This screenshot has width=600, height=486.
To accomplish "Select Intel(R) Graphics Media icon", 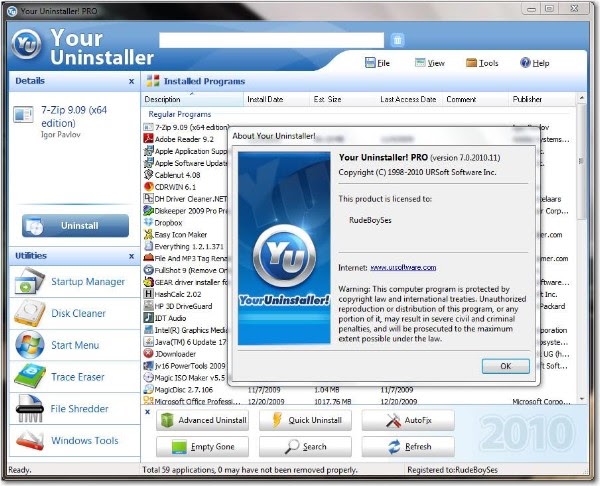I will point(148,330).
